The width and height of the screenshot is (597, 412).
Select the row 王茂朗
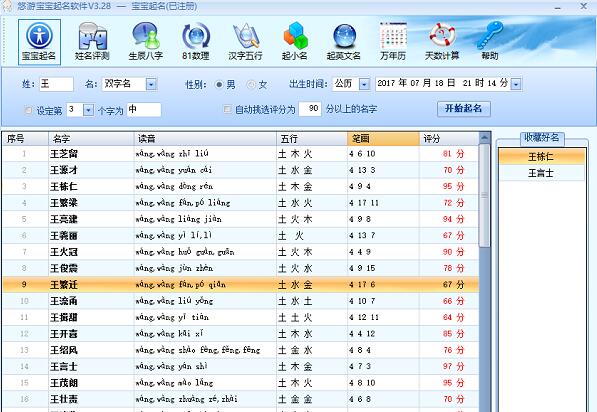pyautogui.click(x=241, y=383)
